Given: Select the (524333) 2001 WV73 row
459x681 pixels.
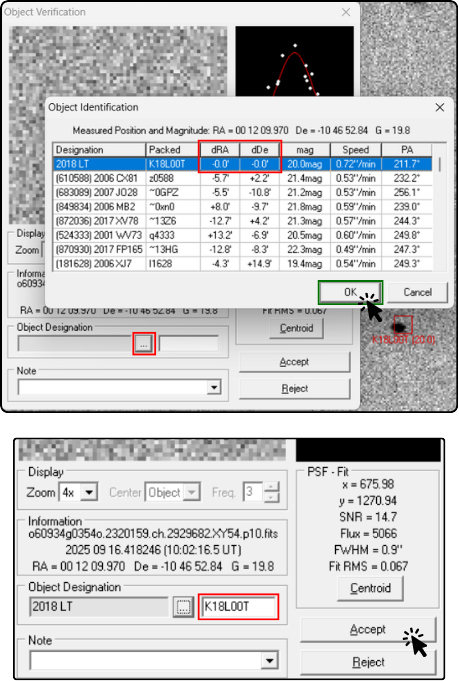Looking at the screenshot, I should pos(242,235).
